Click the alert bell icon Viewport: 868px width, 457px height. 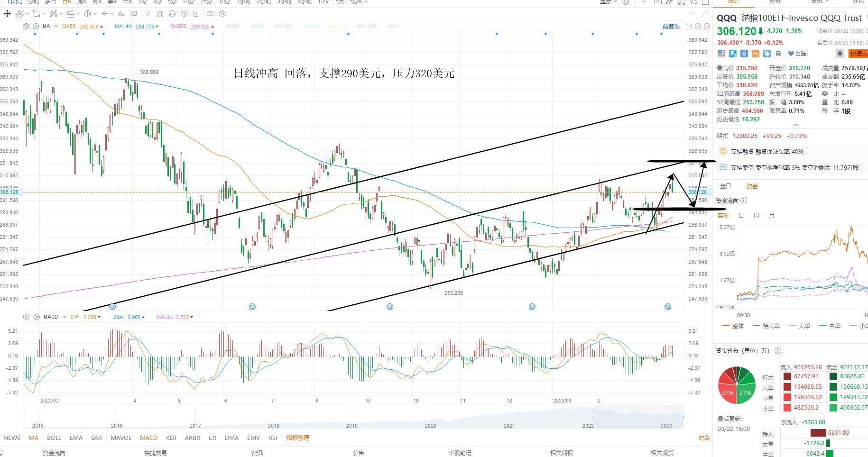click(x=840, y=54)
